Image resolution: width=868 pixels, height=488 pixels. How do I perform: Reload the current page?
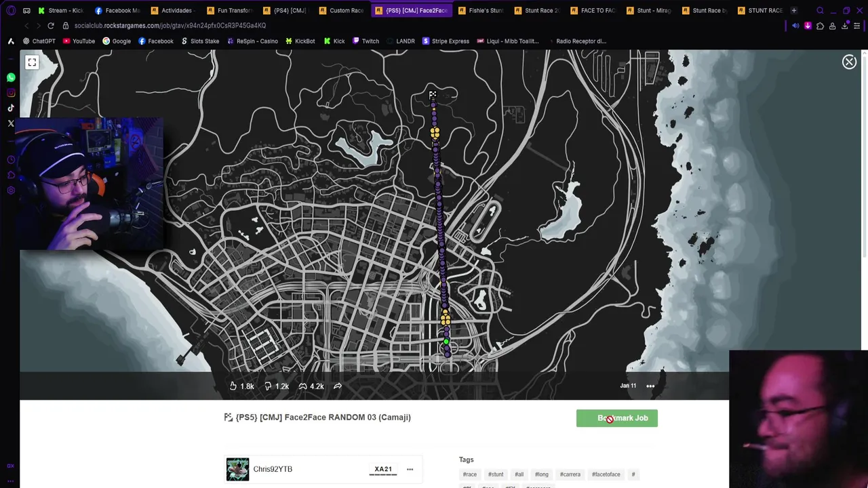pos(51,26)
